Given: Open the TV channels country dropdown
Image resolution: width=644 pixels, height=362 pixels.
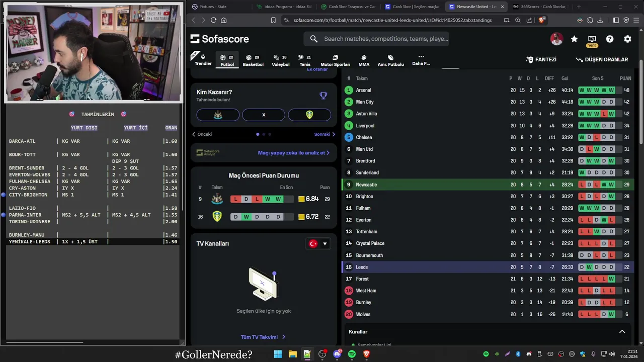Looking at the screenshot, I should tap(318, 244).
